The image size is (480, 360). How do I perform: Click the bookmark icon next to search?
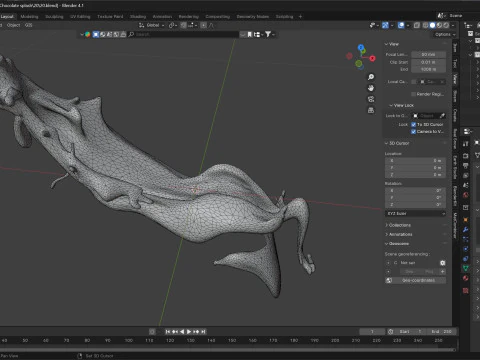[250, 34]
